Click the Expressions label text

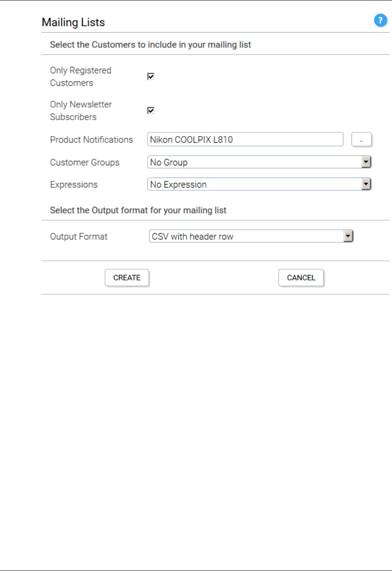[74, 185]
